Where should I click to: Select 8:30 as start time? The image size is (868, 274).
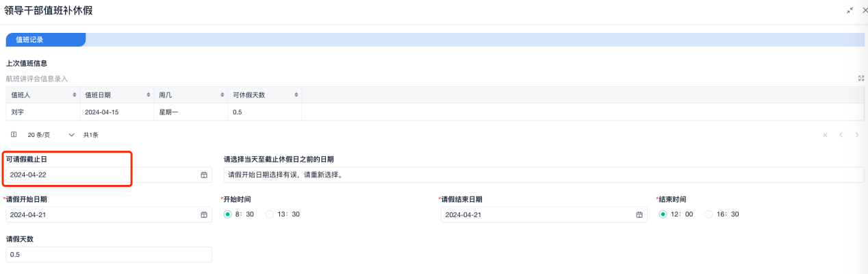tap(228, 214)
